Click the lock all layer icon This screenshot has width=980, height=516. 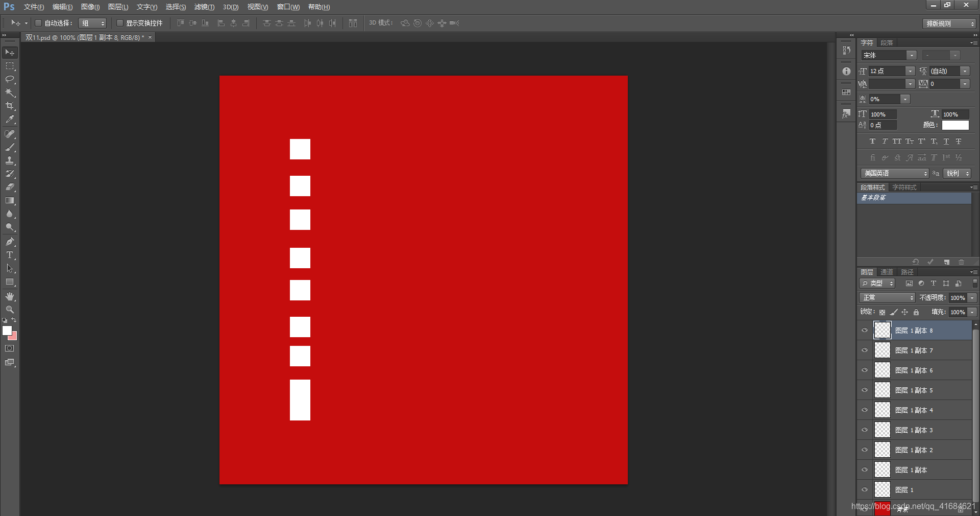tap(916, 312)
